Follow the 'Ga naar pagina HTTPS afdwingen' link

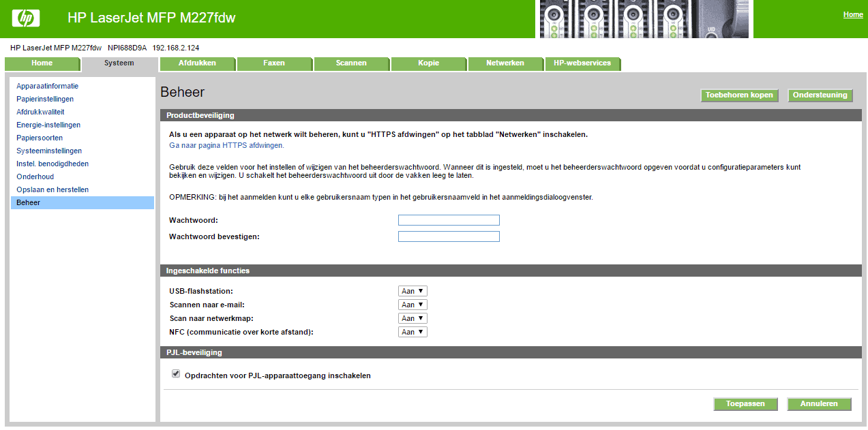click(x=226, y=146)
